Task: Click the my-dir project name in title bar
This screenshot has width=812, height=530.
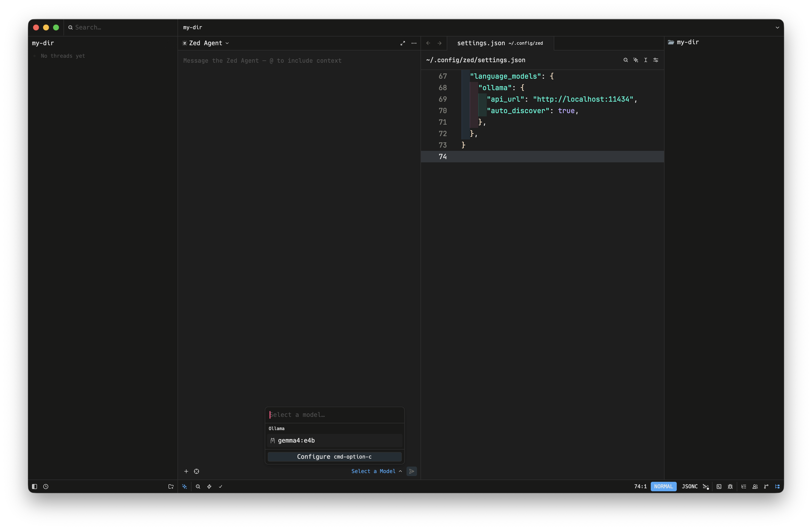Action: tap(192, 28)
